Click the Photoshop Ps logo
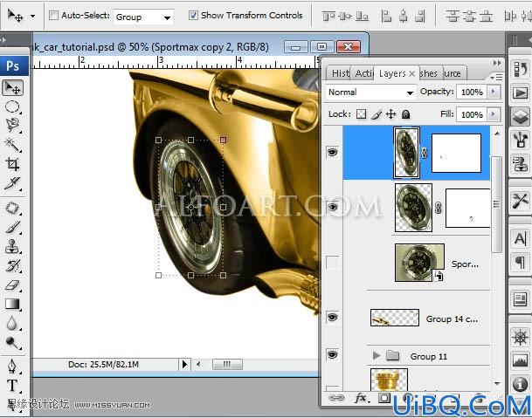Image resolution: width=532 pixels, height=418 pixels. [x=13, y=65]
